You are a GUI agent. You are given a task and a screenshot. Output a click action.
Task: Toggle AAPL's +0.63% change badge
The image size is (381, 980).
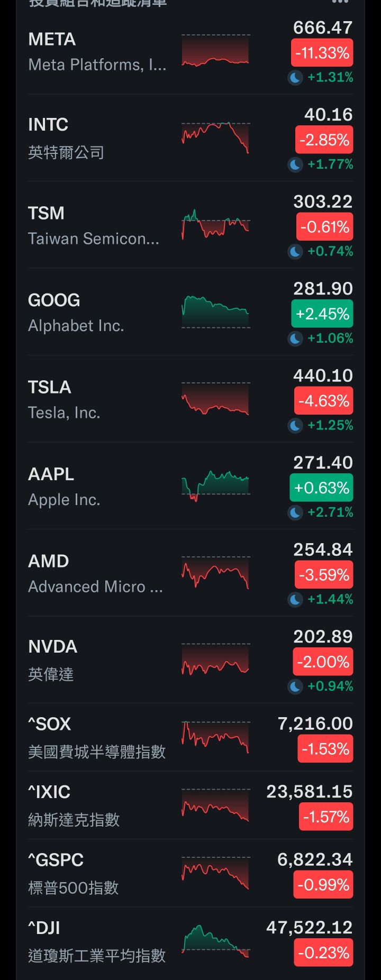pyautogui.click(x=322, y=488)
